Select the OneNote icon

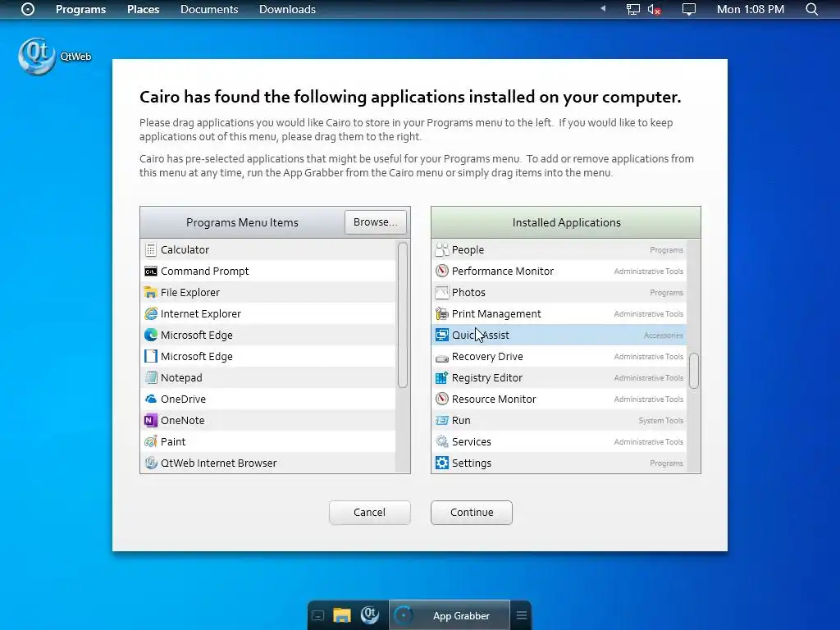point(151,421)
